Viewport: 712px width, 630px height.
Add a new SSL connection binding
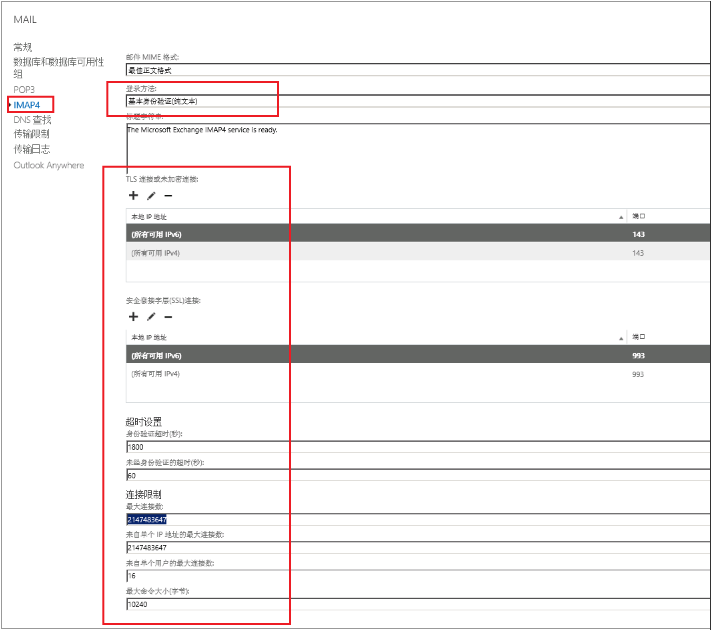[x=134, y=317]
